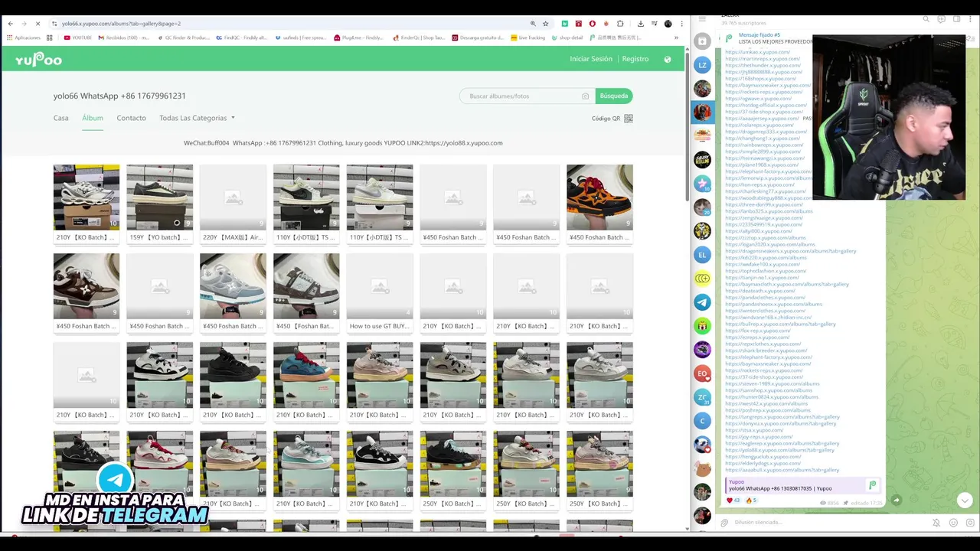The image size is (980, 551).
Task: Open Telegram hamburger menu
Action: tap(702, 19)
